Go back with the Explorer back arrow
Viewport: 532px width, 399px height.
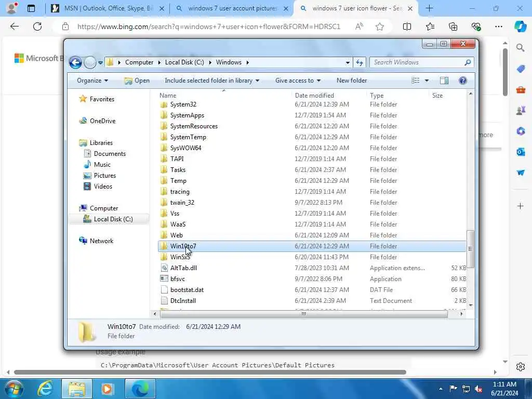point(75,62)
